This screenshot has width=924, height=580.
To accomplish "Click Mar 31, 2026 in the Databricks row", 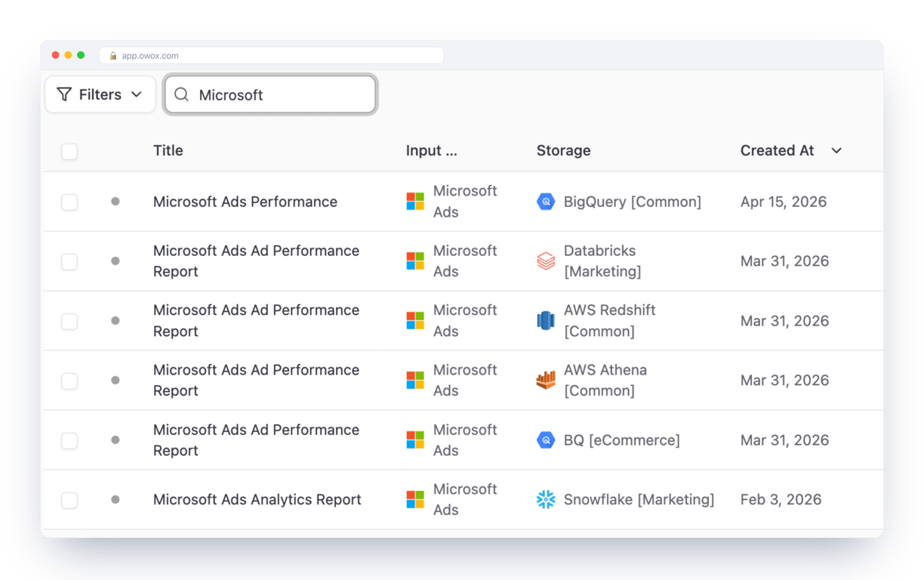I will click(785, 261).
